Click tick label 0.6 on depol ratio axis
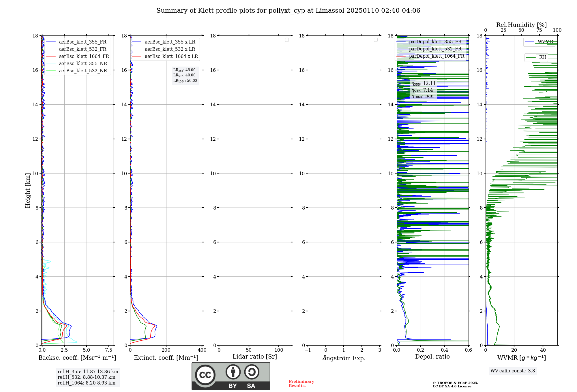Screen dimensions: 577x392 [468, 350]
